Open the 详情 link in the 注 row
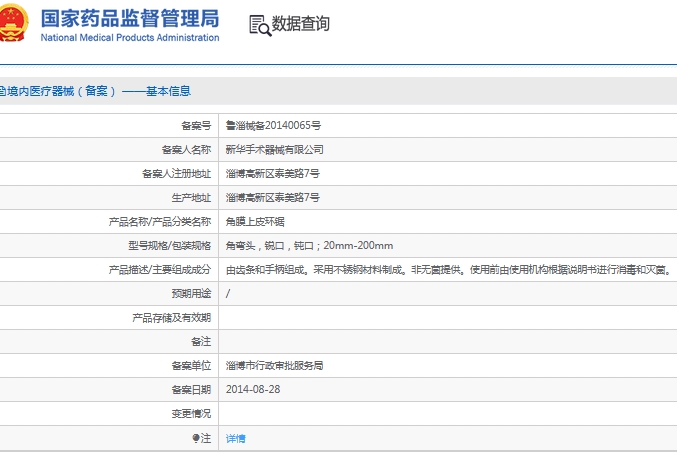677x459 pixels. [x=235, y=439]
